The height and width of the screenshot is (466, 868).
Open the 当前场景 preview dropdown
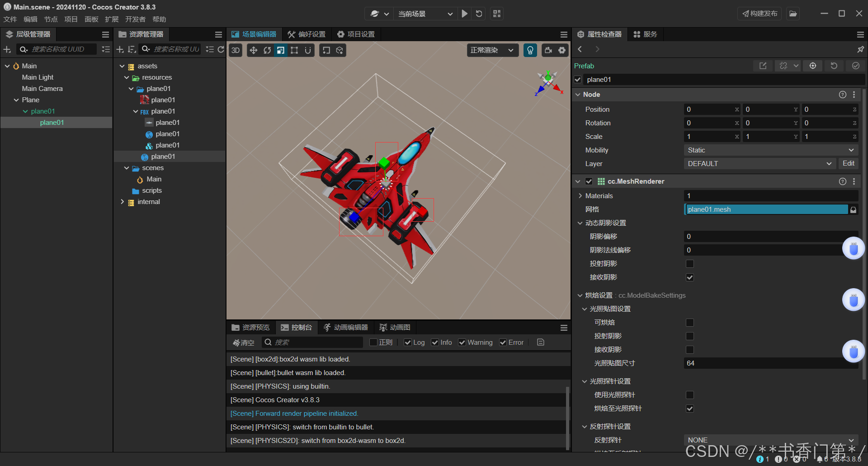(425, 14)
